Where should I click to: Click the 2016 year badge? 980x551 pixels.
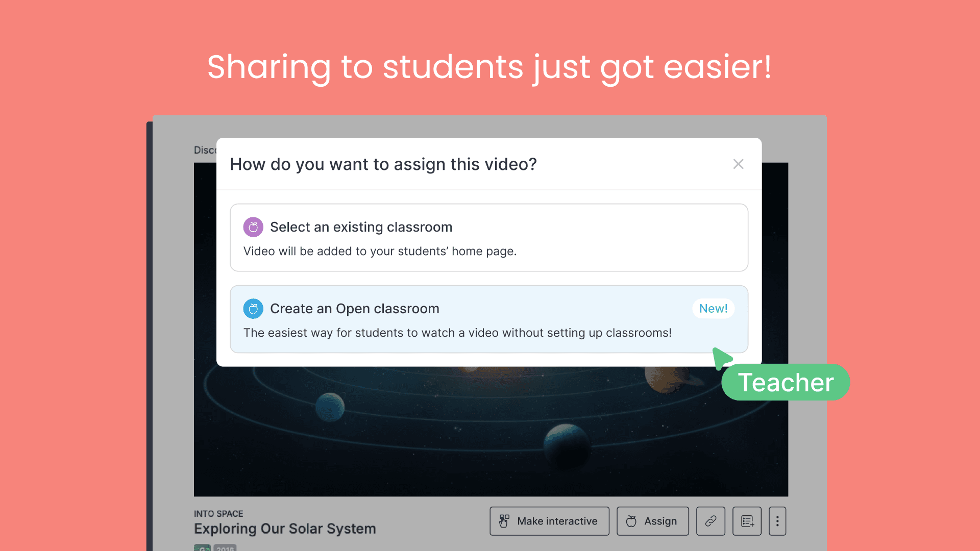coord(225,548)
